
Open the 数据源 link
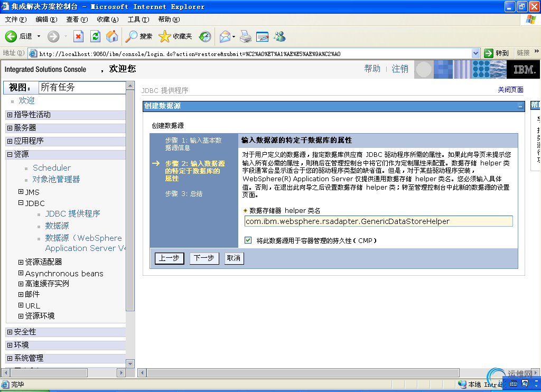click(57, 226)
